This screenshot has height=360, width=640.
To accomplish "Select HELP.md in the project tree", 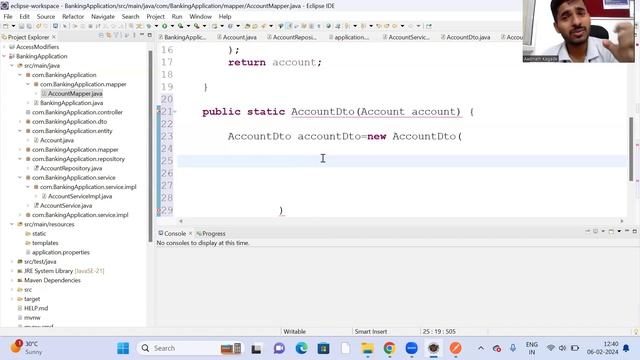I will (x=36, y=308).
